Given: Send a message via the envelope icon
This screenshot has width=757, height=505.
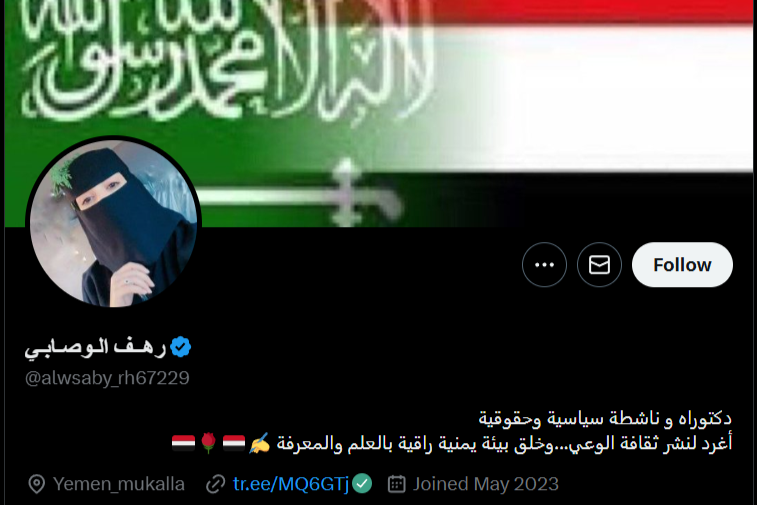Looking at the screenshot, I should 599,265.
